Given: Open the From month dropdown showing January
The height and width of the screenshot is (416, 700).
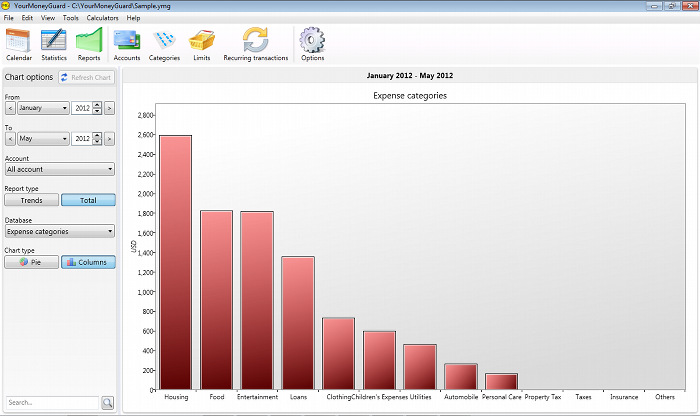Looking at the screenshot, I should [43, 108].
